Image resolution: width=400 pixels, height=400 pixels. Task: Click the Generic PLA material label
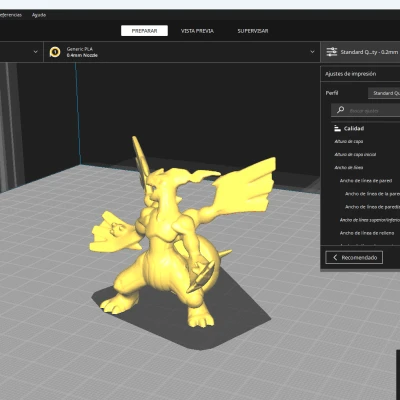tap(80, 49)
